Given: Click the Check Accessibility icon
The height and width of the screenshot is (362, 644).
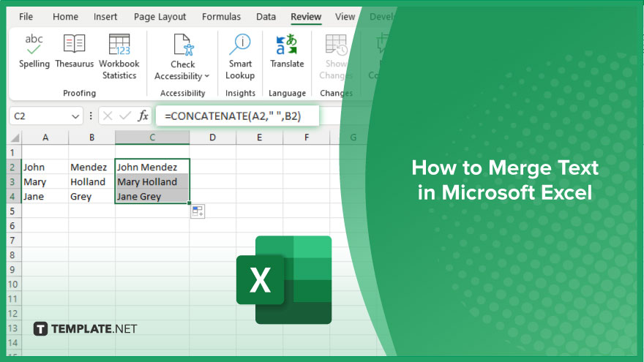Looking at the screenshot, I should tap(183, 45).
